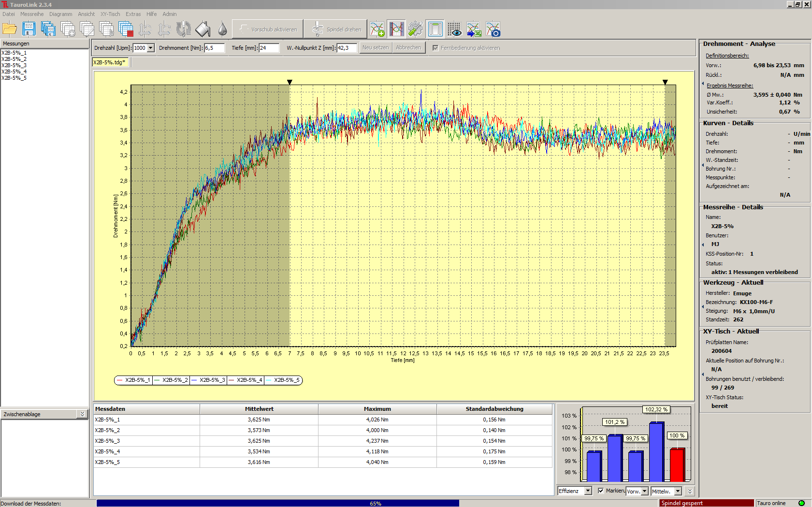Open the Extras menu
This screenshot has width=812, height=507.
[133, 14]
